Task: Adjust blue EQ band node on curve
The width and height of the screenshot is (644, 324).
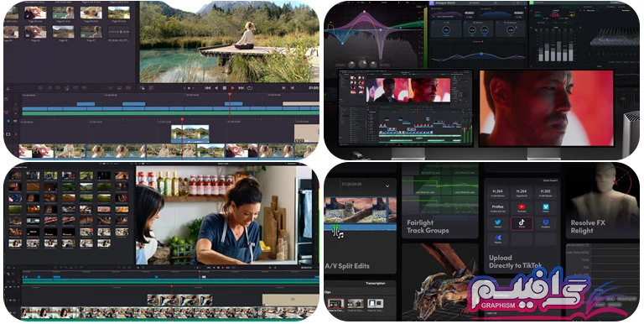Action: [342, 43]
